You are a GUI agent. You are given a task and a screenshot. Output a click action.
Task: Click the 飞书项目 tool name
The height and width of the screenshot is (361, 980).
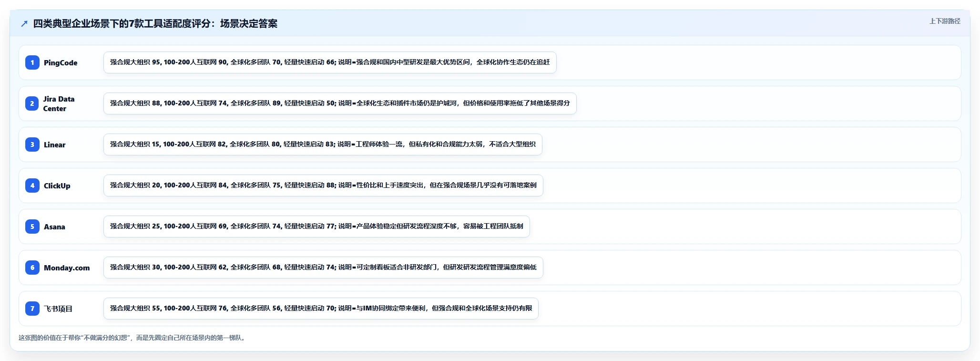click(58, 309)
